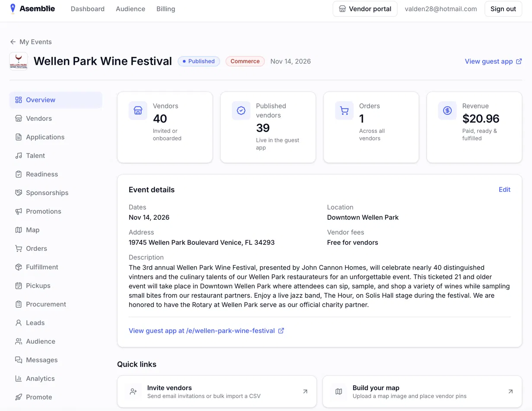Open the Build your map quick link
The height and width of the screenshot is (411, 532).
pos(422,392)
